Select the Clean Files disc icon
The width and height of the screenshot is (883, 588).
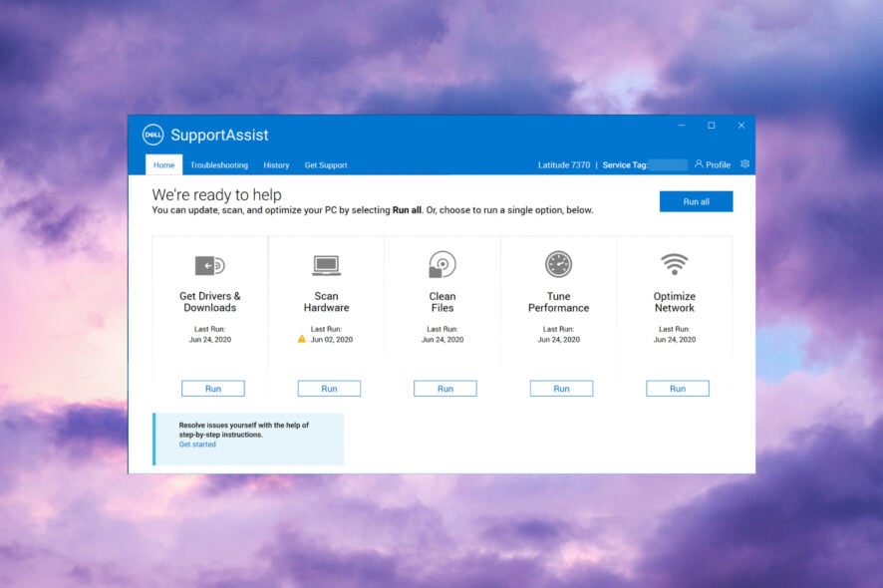click(442, 264)
